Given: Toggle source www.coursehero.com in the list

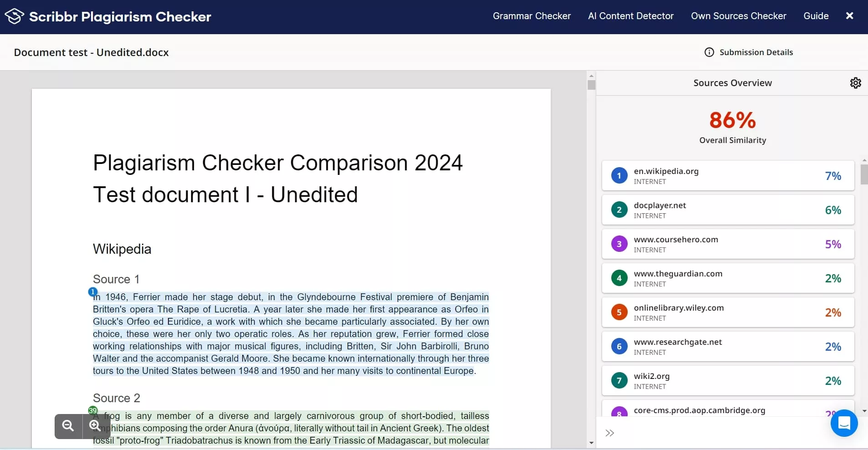Looking at the screenshot, I should (x=727, y=244).
